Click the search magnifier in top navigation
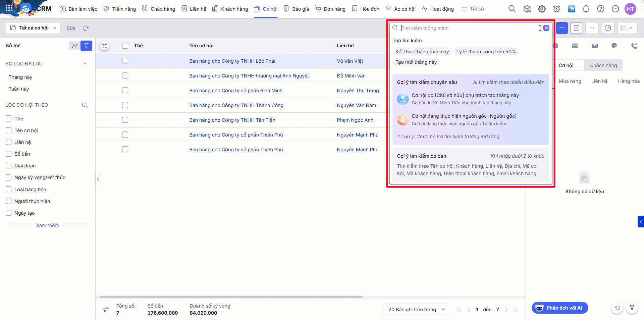 click(512, 9)
